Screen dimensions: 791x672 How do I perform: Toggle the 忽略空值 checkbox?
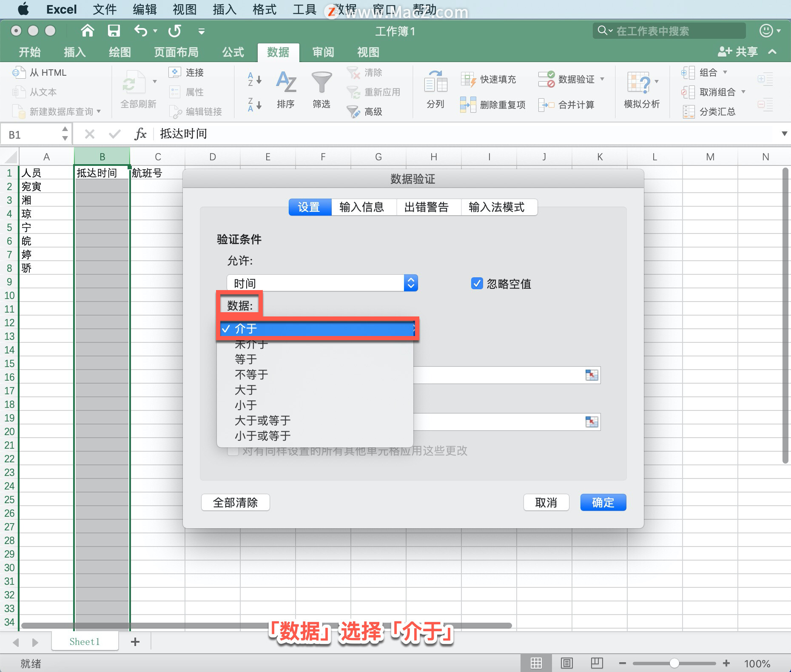coord(477,283)
